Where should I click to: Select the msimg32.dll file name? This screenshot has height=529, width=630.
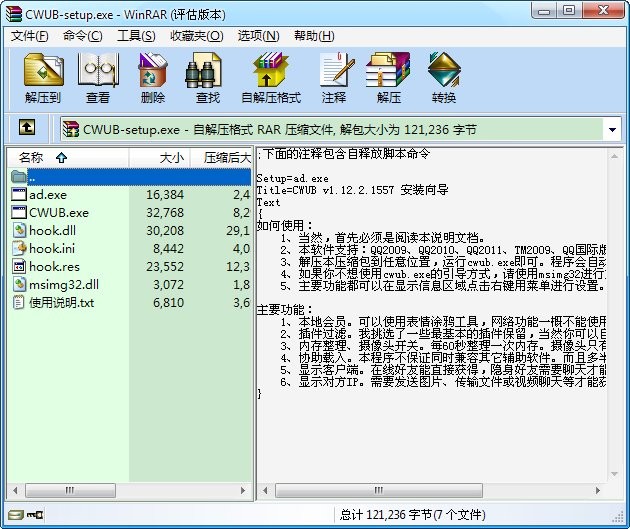tap(64, 285)
